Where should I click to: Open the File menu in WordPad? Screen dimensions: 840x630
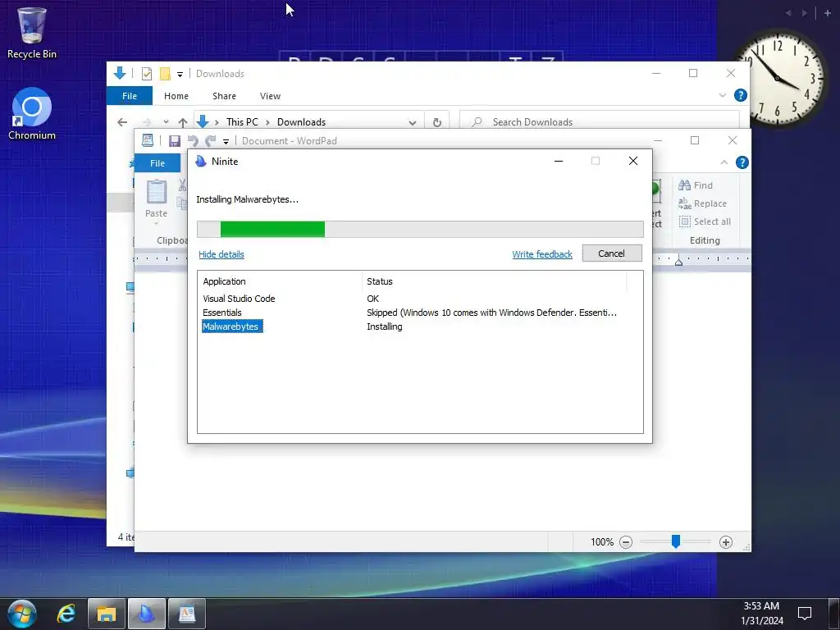157,163
